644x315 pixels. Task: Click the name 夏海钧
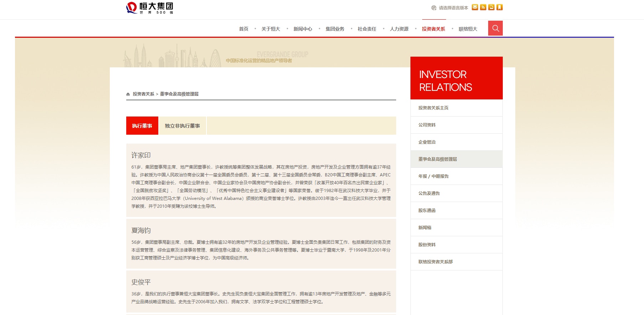pos(141,231)
